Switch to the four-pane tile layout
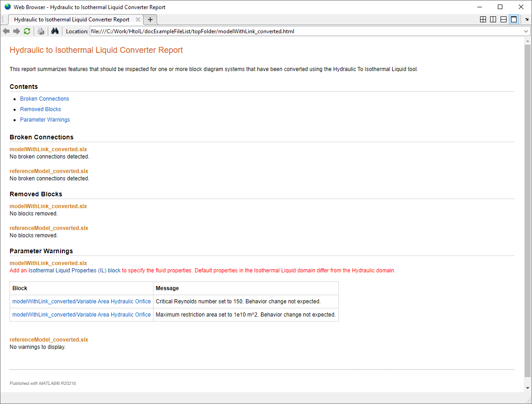This screenshot has width=532, height=404. [x=483, y=20]
